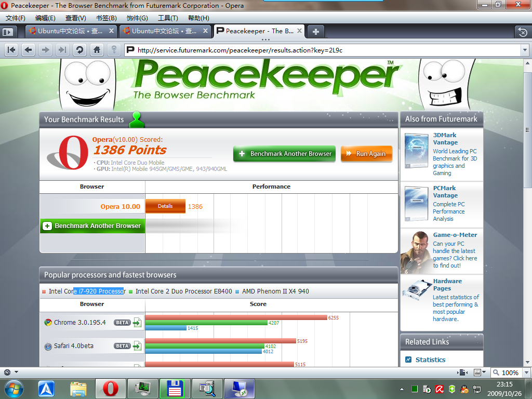Close the Peacekeeper tab
The image size is (532, 399).
(299, 31)
